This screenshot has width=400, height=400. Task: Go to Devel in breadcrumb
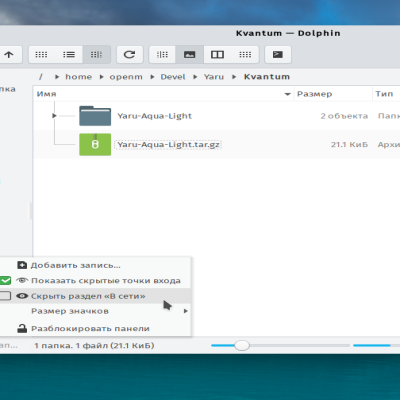coord(173,77)
